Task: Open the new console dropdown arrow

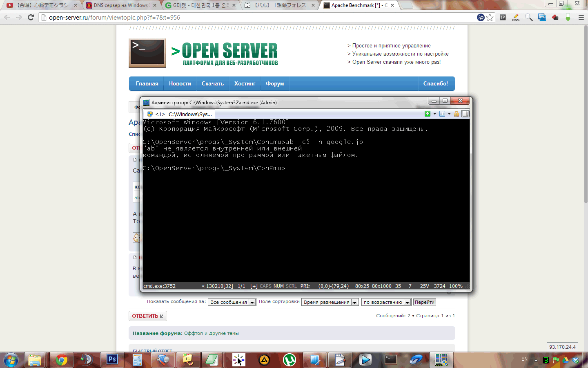Action: pyautogui.click(x=434, y=114)
